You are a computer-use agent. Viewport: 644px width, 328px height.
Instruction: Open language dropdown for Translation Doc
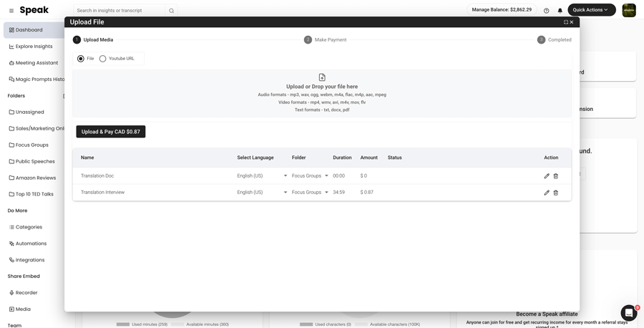[262, 176]
